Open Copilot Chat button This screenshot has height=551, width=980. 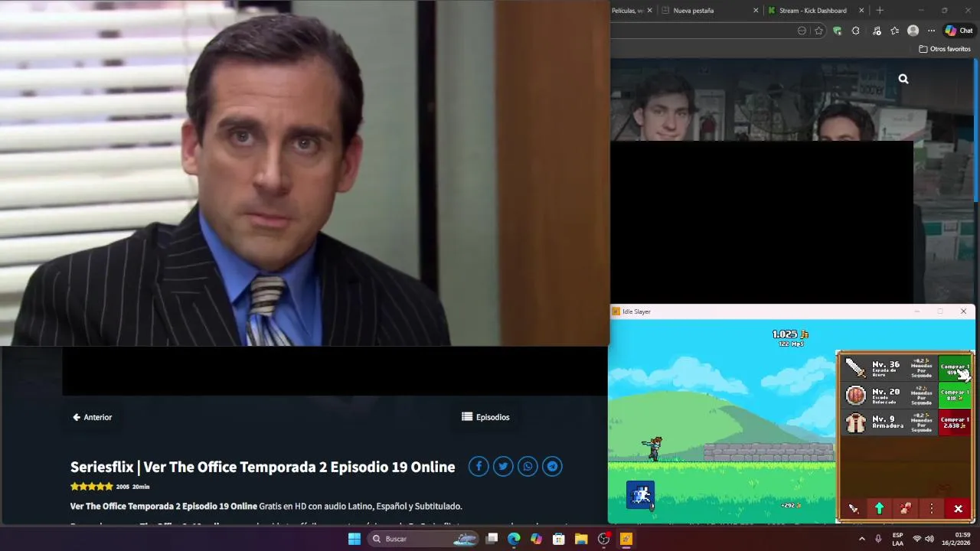coord(959,31)
